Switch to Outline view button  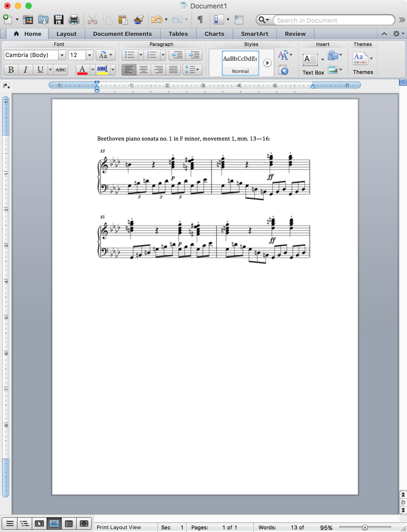(25, 523)
